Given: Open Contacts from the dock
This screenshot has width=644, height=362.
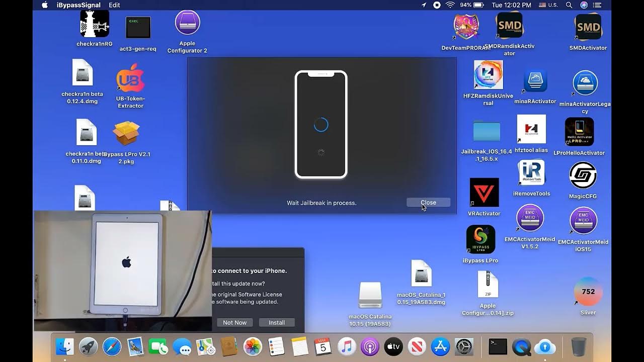Looking at the screenshot, I should pyautogui.click(x=229, y=347).
